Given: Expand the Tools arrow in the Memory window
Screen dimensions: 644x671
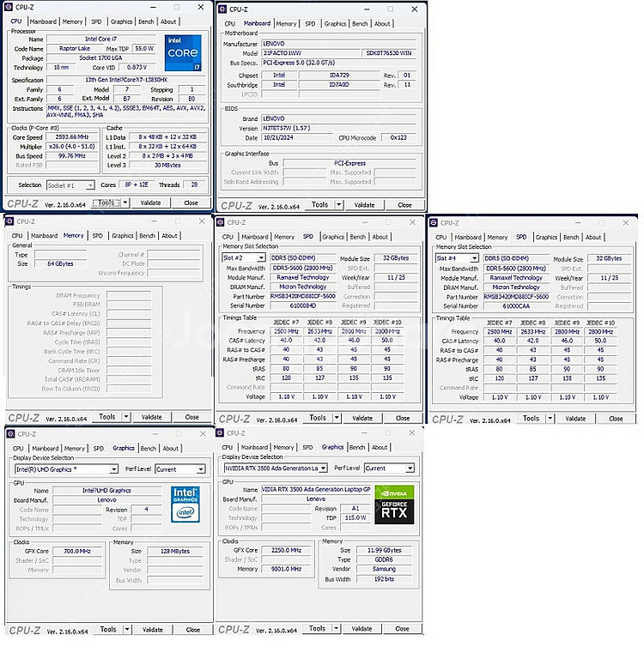Looking at the screenshot, I should pos(126,416).
